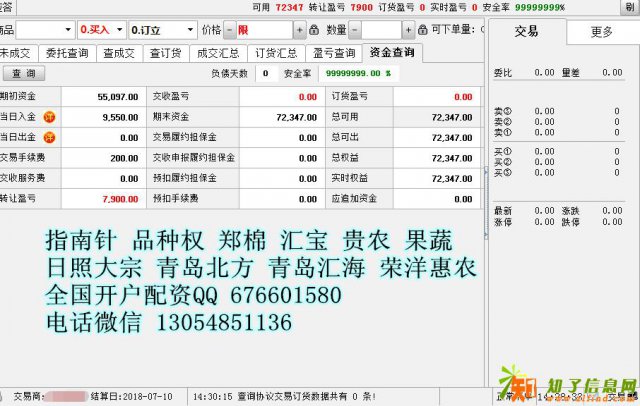This screenshot has width=640, height=406.
Task: Click the 查询 query button
Action: (x=22, y=73)
